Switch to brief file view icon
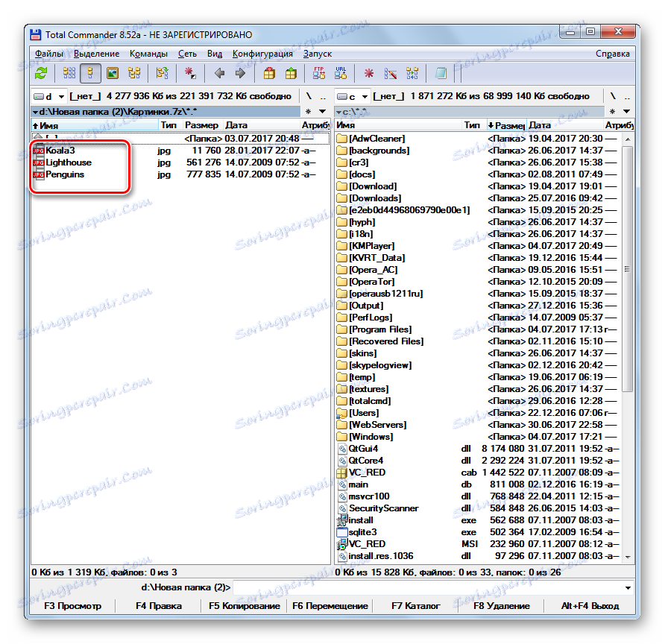 click(69, 73)
